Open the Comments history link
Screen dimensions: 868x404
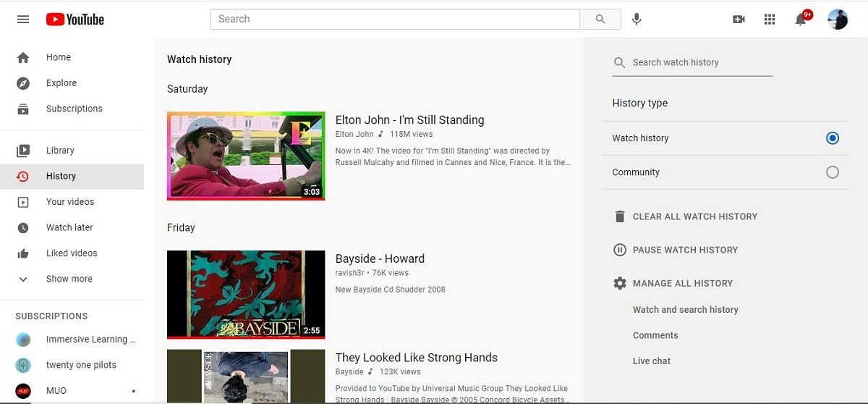pyautogui.click(x=655, y=335)
